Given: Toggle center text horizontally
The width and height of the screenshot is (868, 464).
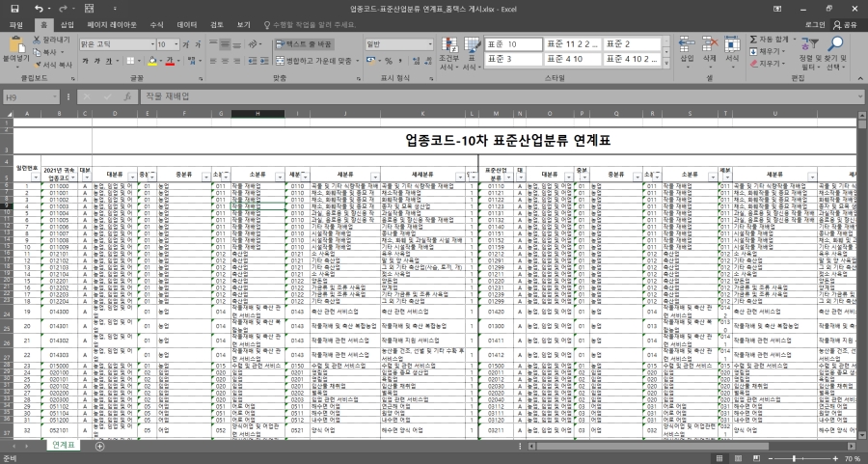Looking at the screenshot, I should pyautogui.click(x=225, y=61).
